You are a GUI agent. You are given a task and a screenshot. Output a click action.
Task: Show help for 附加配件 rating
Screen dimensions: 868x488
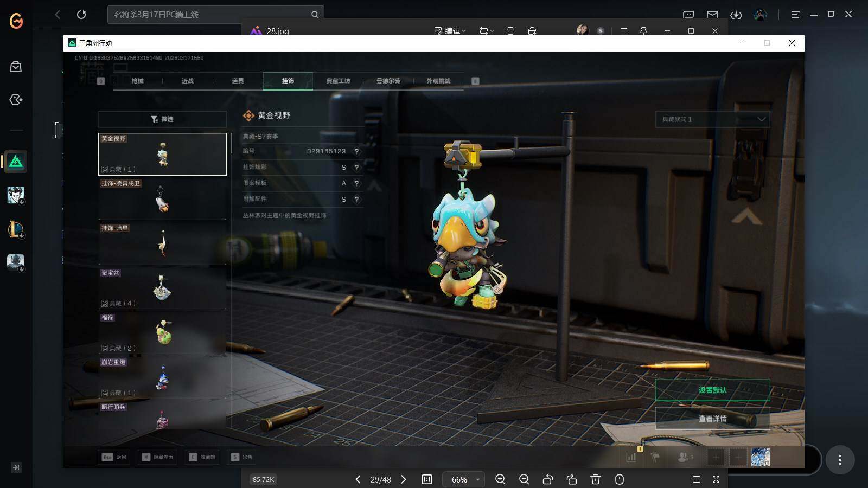[356, 200]
